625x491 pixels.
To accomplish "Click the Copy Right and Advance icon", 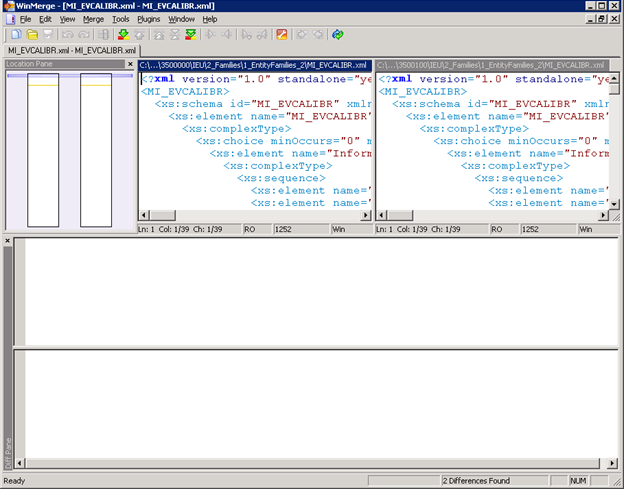I will pyautogui.click(x=246, y=35).
